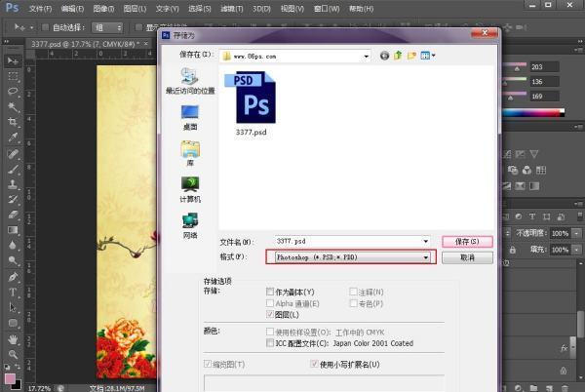This screenshot has height=392, width=585.
Task: Select the Type (T) tool in toolbox
Action: click(13, 292)
